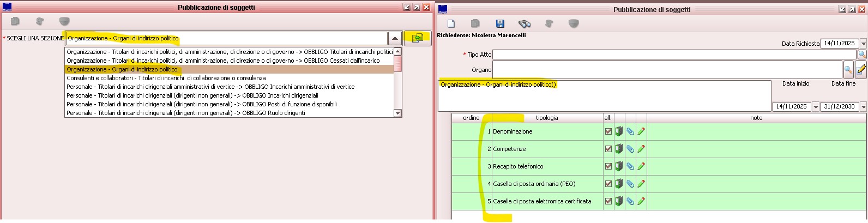
Task: Click the tipologia column header
Action: (x=547, y=118)
